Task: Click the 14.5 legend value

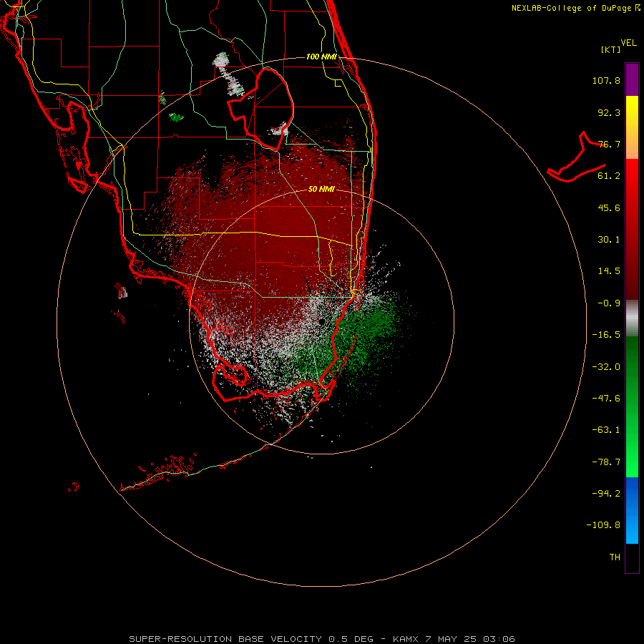Action: [x=609, y=271]
